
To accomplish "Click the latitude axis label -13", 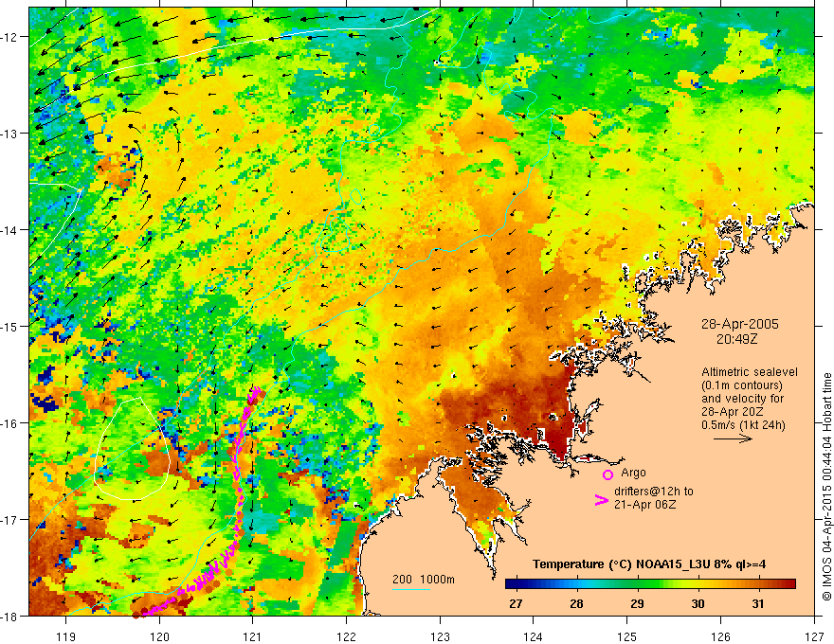I will point(9,134).
